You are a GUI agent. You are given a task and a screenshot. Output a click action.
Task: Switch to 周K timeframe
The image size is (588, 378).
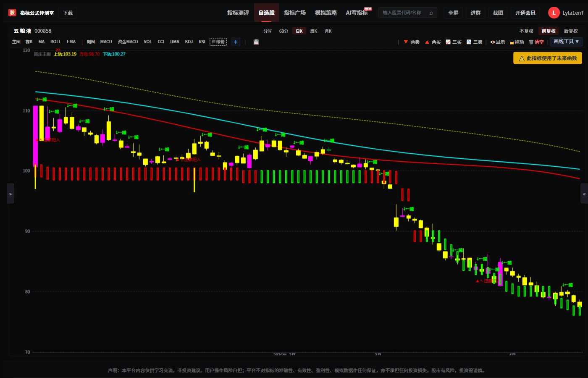click(x=314, y=31)
